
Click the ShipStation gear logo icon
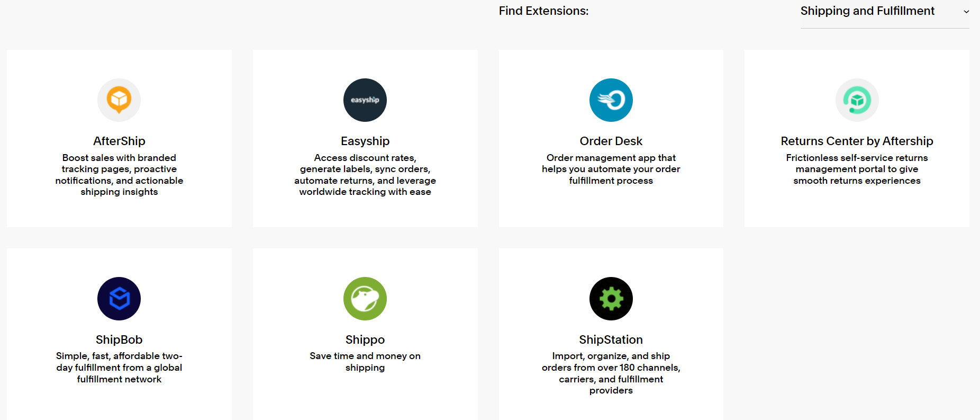click(x=611, y=299)
